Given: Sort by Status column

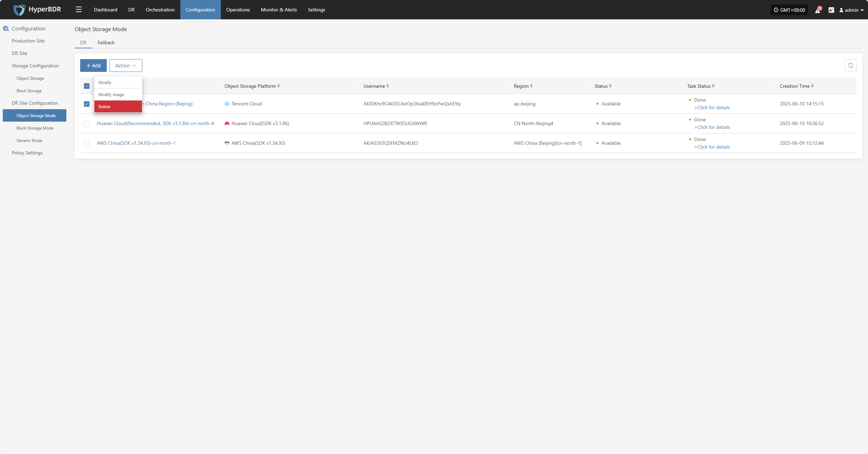Looking at the screenshot, I should coord(610,86).
